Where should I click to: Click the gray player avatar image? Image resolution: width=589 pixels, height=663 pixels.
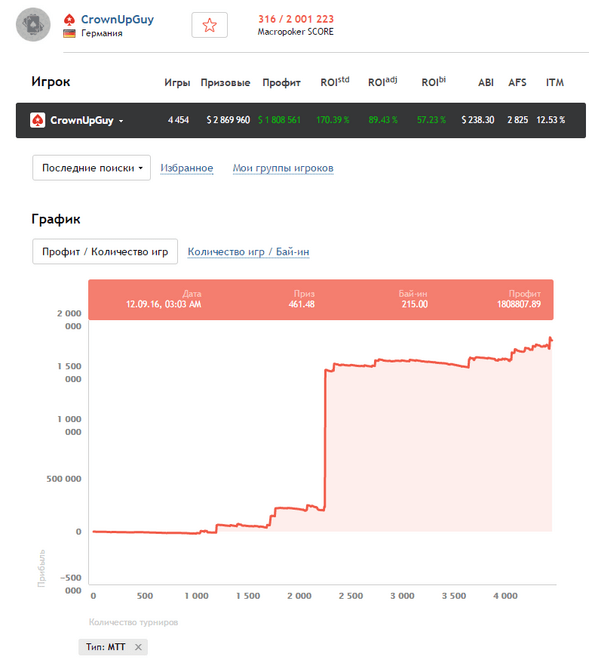(33, 25)
